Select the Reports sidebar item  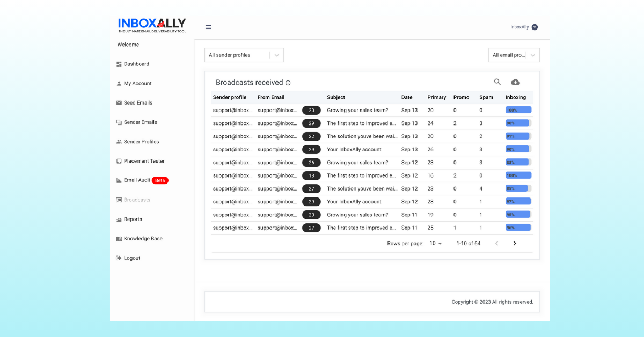(133, 219)
